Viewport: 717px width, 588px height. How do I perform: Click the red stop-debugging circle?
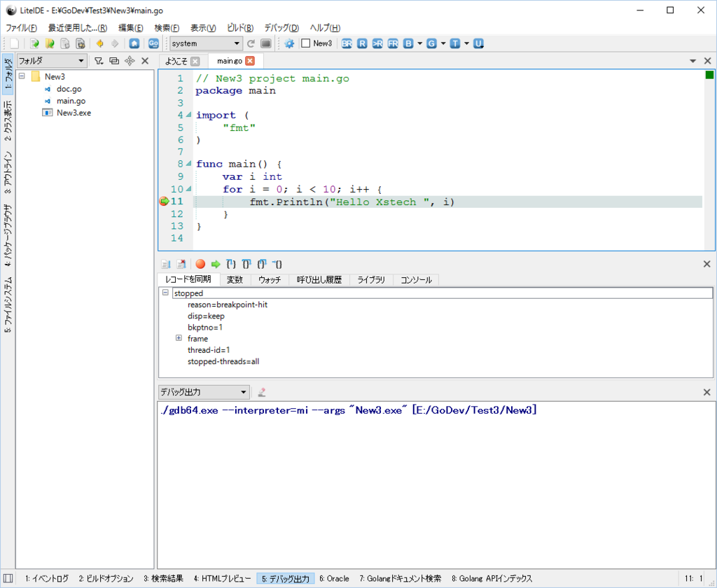pos(200,264)
